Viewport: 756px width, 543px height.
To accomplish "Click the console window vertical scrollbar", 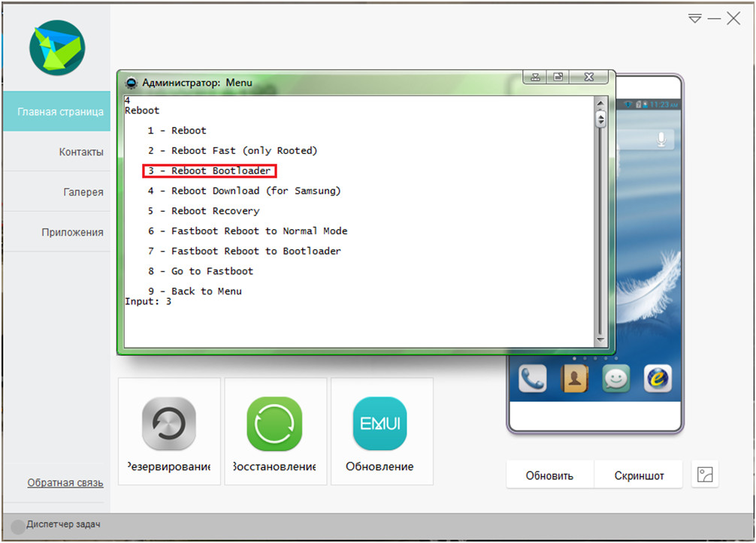I will [600, 225].
